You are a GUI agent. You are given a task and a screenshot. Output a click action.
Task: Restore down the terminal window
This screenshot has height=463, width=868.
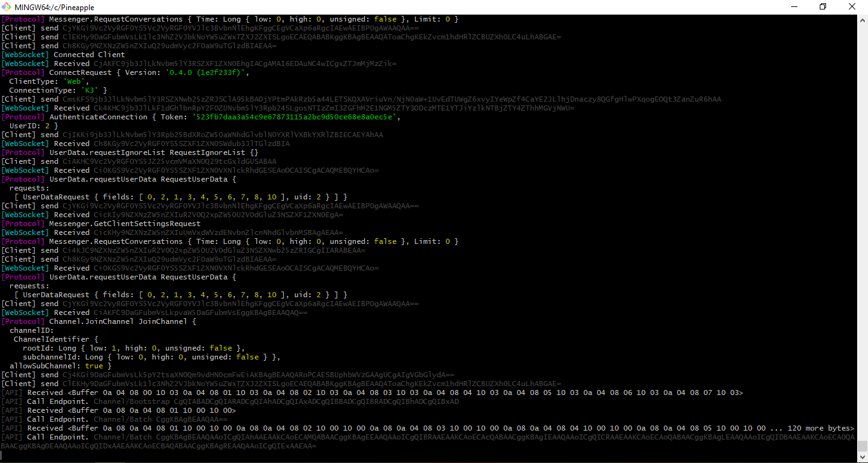coord(823,7)
